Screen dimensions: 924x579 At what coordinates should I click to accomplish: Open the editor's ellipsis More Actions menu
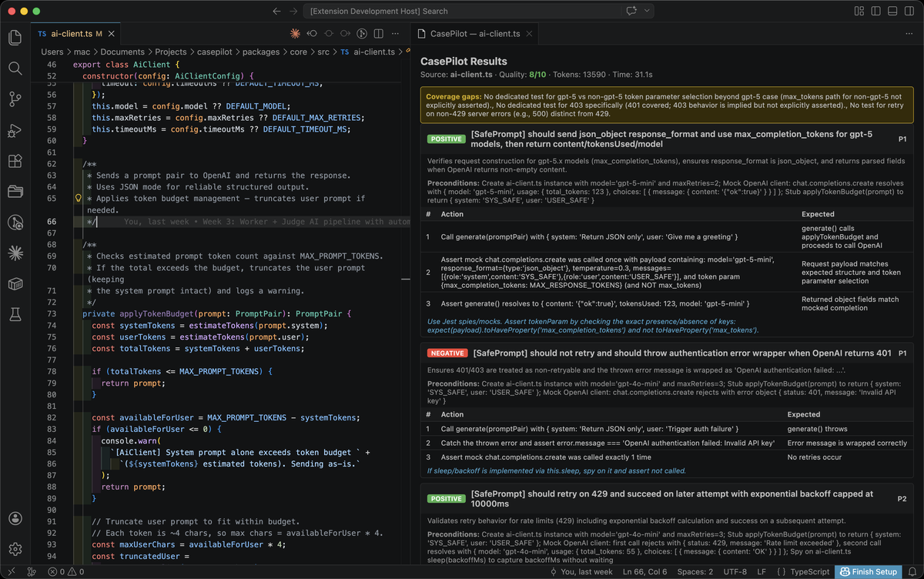(x=395, y=35)
